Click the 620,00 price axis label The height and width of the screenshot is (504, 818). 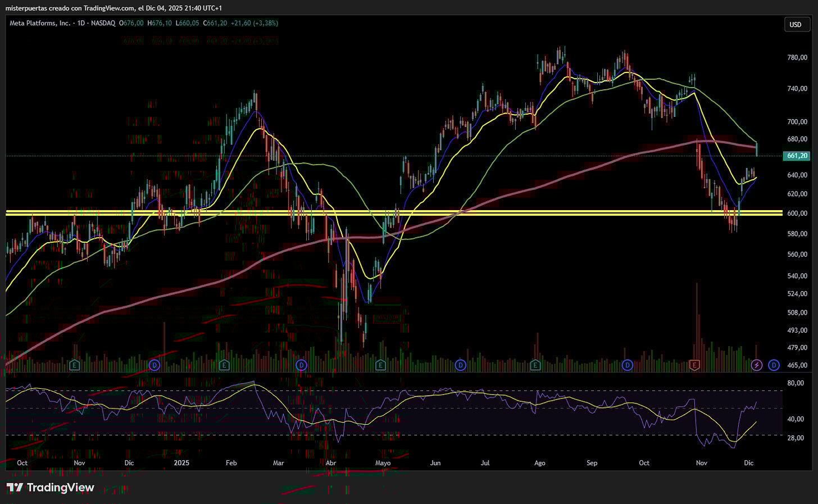[797, 194]
